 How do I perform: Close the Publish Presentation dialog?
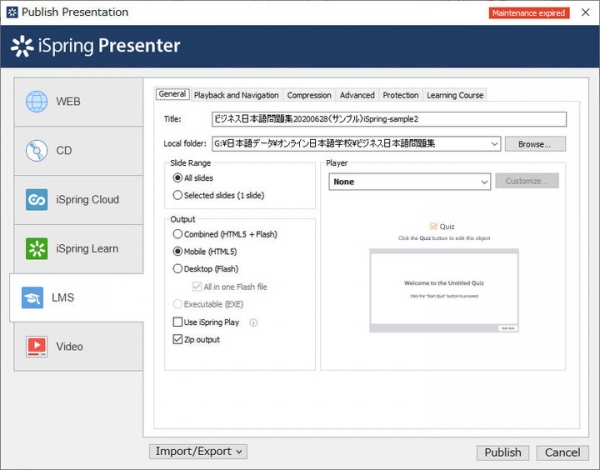pyautogui.click(x=585, y=12)
